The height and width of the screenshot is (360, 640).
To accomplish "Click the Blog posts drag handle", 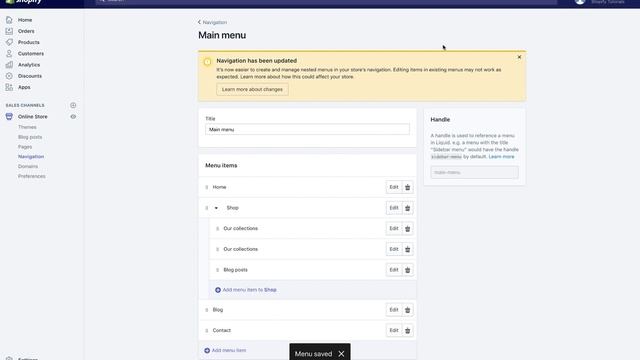I will [218, 270].
